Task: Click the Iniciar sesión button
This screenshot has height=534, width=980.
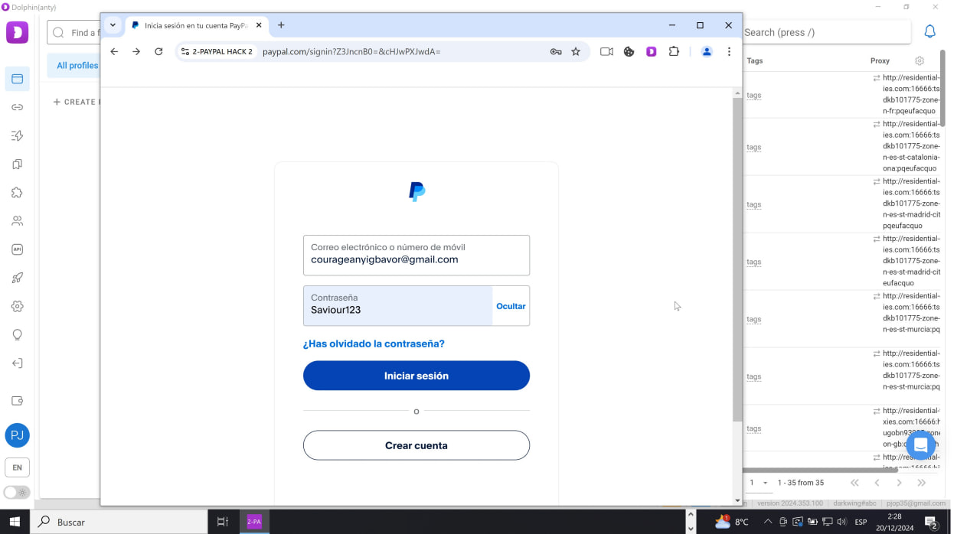Action: coord(416,376)
